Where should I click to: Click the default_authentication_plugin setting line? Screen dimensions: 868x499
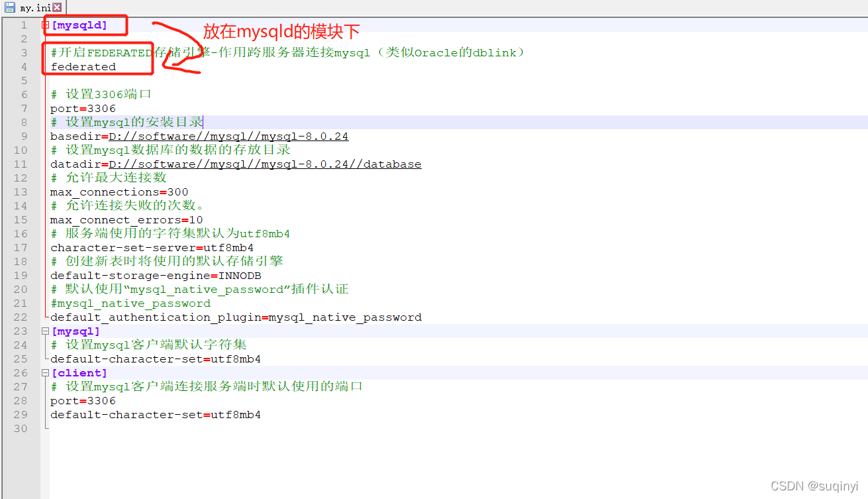click(x=236, y=317)
